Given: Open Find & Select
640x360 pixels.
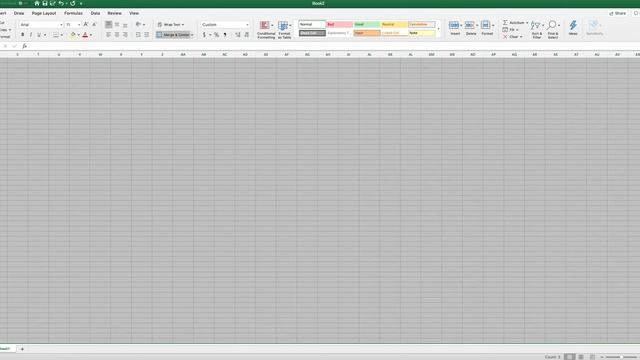Looking at the screenshot, I should (x=553, y=29).
